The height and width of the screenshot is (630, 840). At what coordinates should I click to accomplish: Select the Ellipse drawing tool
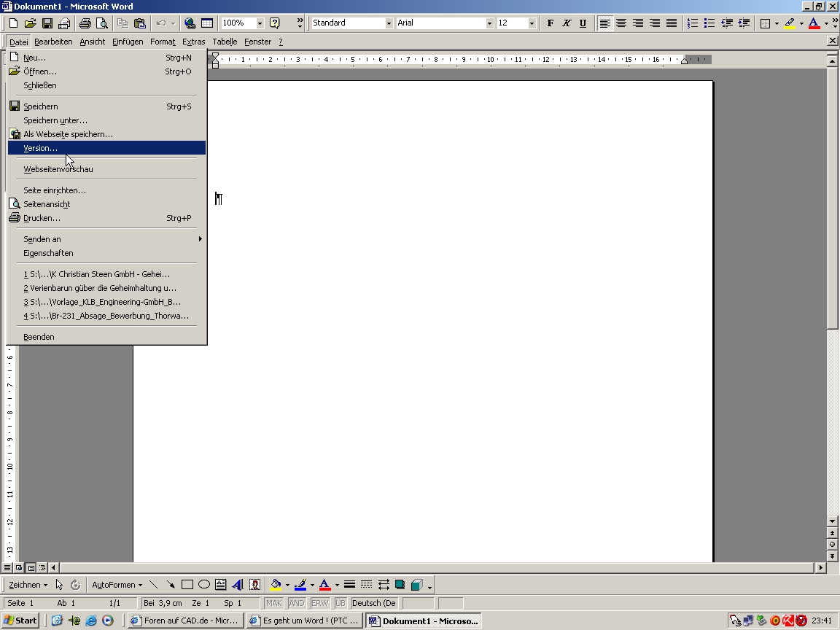[204, 585]
